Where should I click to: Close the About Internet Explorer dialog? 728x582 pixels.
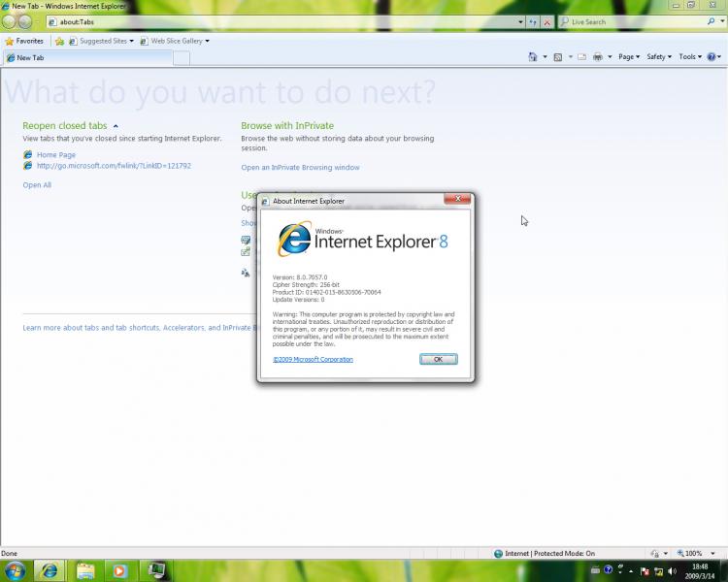(x=457, y=199)
